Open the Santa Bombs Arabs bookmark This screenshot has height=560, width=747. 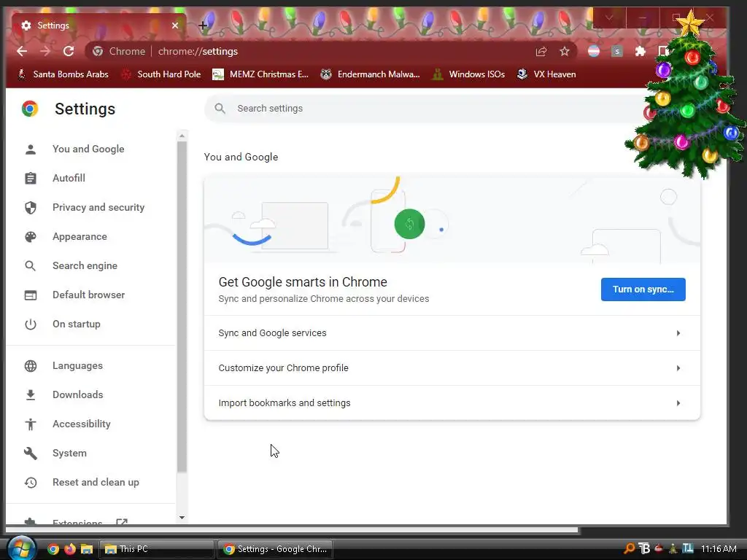click(63, 74)
